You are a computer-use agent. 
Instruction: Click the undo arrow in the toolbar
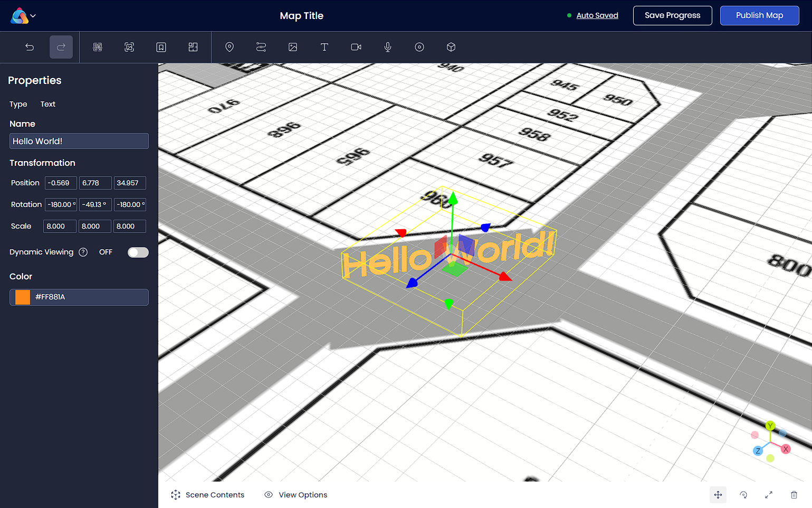(x=30, y=47)
